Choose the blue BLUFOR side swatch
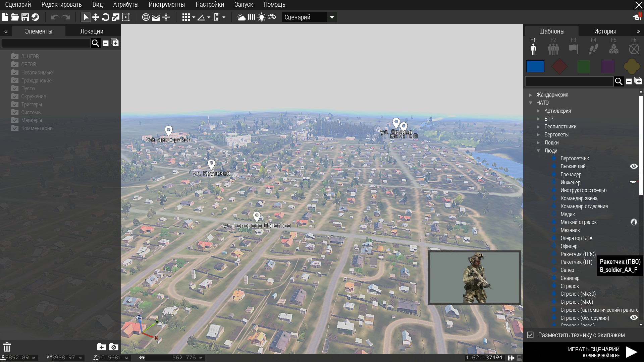The width and height of the screenshot is (644, 362). click(x=535, y=66)
